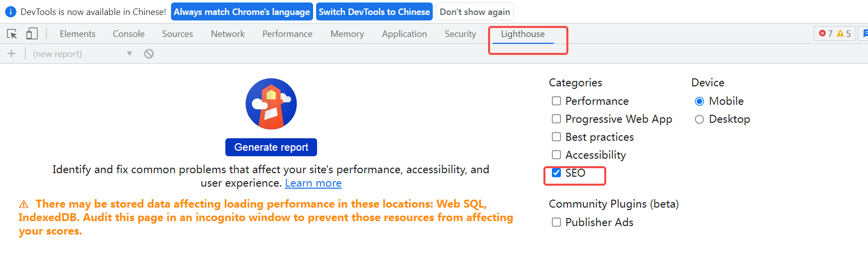Enable the Performance category checkbox

(556, 101)
